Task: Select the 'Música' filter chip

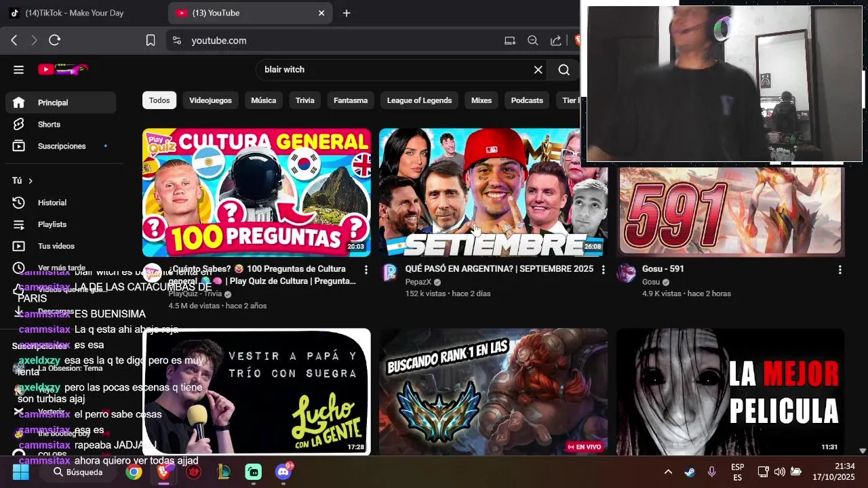Action: click(264, 100)
